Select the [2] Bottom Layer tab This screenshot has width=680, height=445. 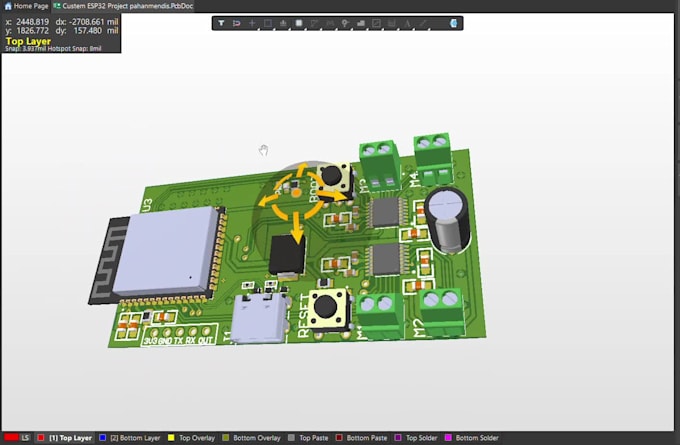130,438
